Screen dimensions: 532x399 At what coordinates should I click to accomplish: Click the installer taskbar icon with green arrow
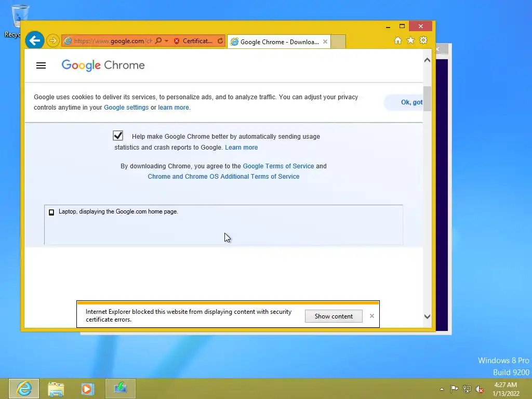pyautogui.click(x=121, y=389)
